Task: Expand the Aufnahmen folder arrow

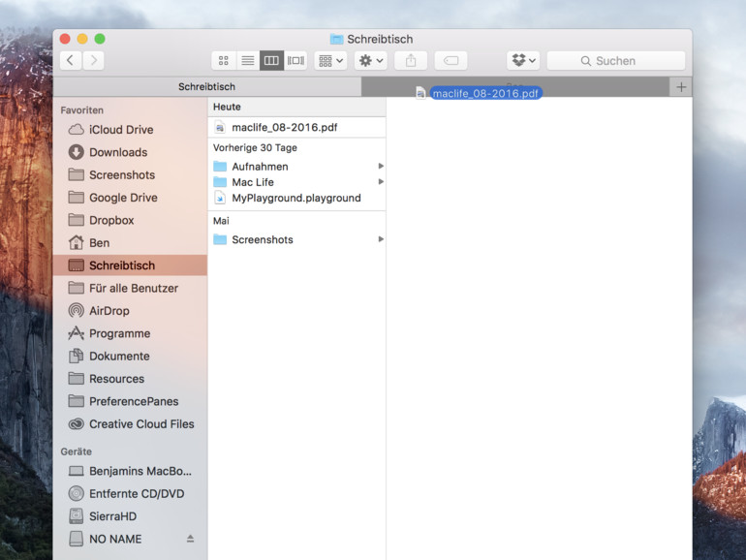Action: 381,166
